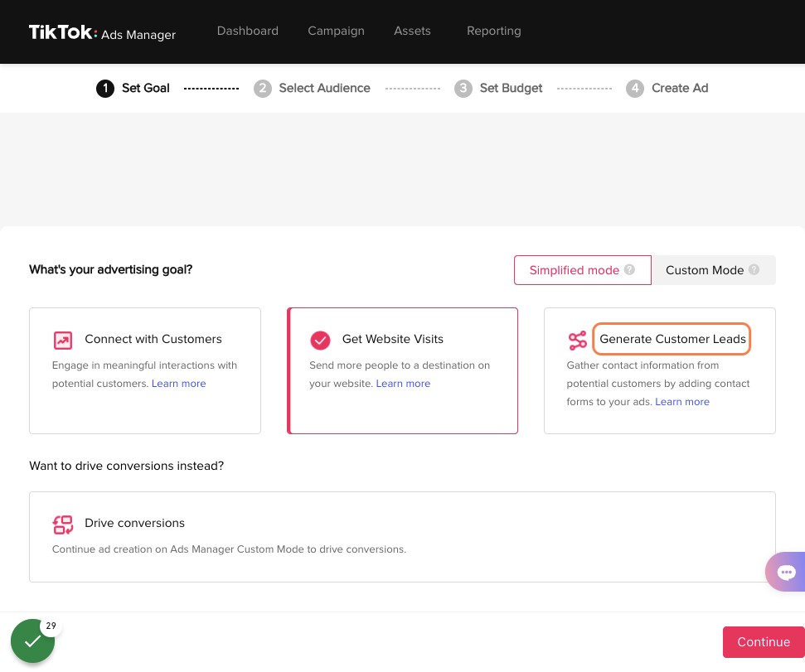Click the 'Want to drive conversions instead?' text

(126, 466)
